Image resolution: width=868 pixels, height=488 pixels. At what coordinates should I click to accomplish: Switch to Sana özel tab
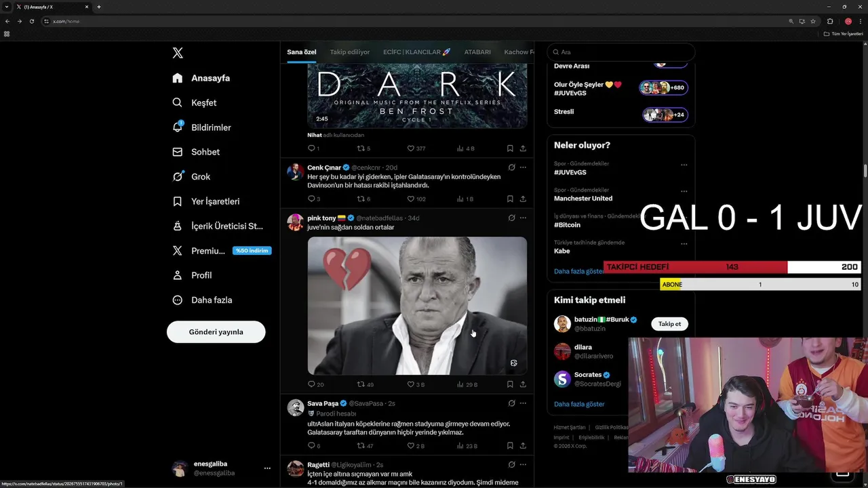click(302, 52)
